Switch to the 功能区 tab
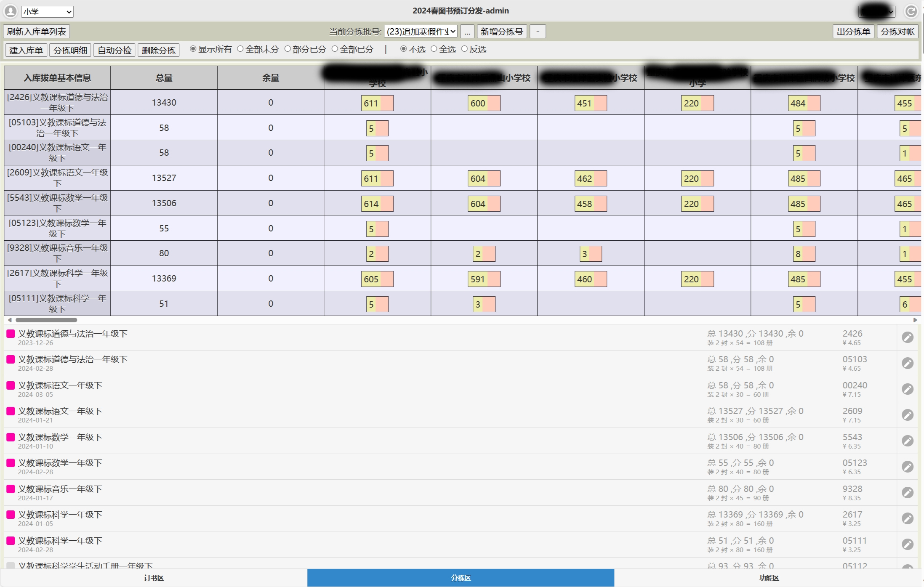This screenshot has height=587, width=924. pyautogui.click(x=769, y=578)
